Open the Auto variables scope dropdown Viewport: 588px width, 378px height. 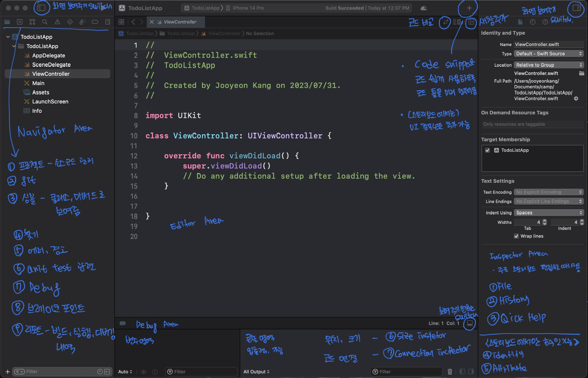[x=125, y=372]
